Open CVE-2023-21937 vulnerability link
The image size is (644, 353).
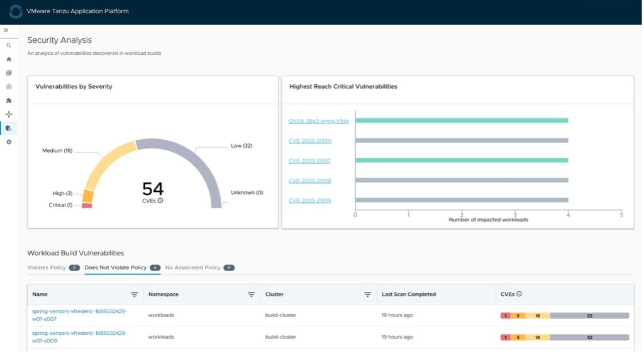coord(309,161)
